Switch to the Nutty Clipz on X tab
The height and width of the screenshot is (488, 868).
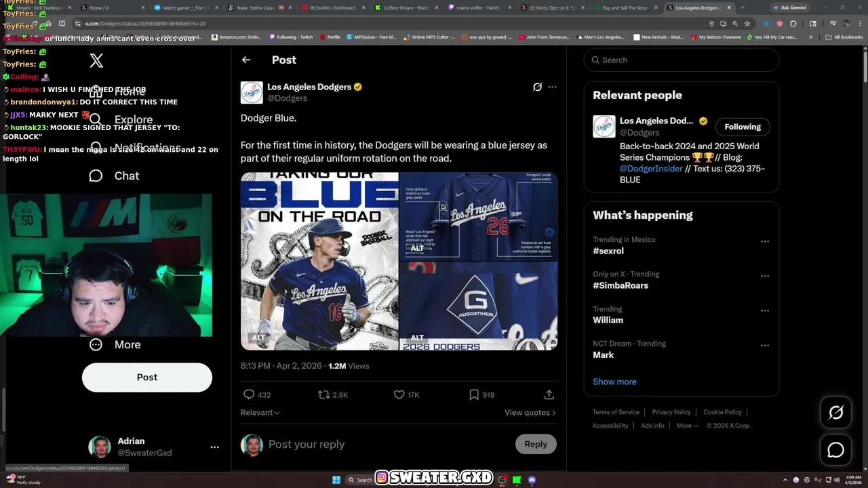click(551, 7)
